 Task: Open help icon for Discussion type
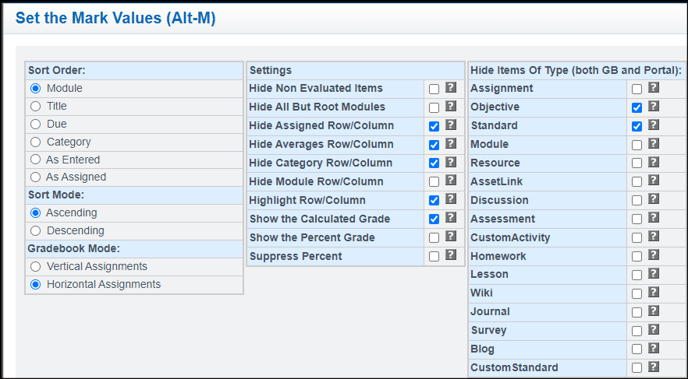pyautogui.click(x=654, y=200)
